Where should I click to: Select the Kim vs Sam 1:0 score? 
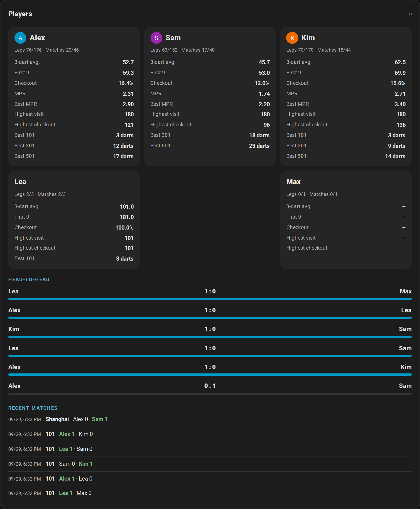click(210, 329)
